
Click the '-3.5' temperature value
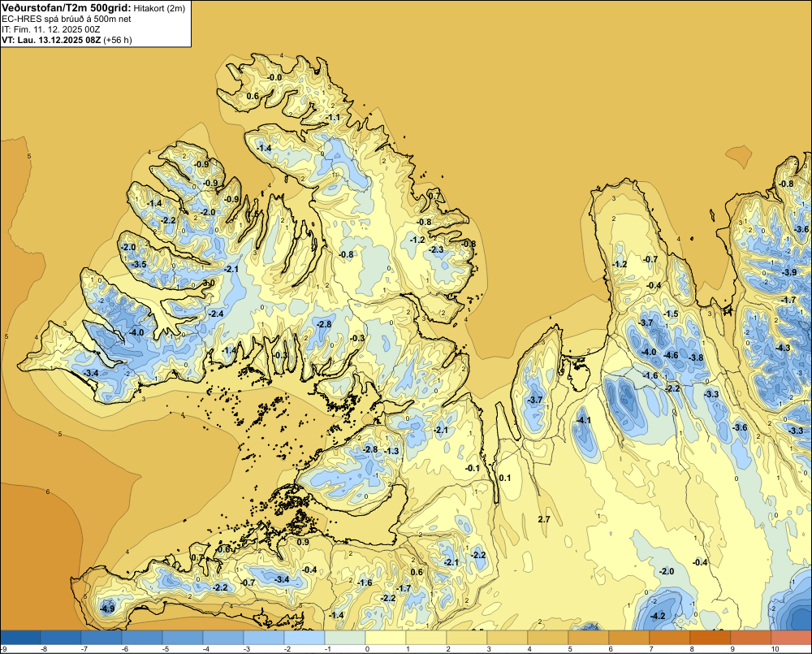(139, 264)
